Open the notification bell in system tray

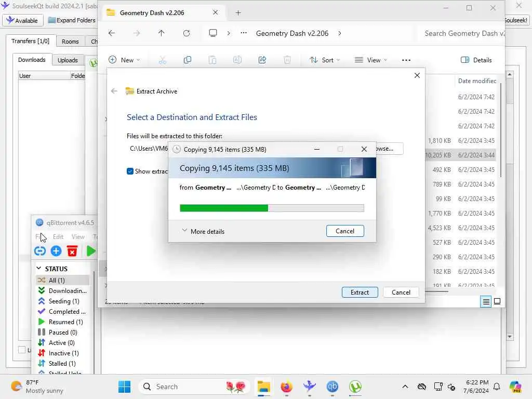pyautogui.click(x=497, y=387)
